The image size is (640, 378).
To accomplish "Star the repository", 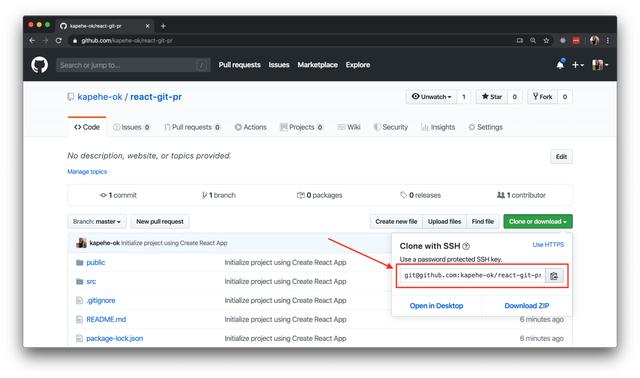I will click(491, 97).
